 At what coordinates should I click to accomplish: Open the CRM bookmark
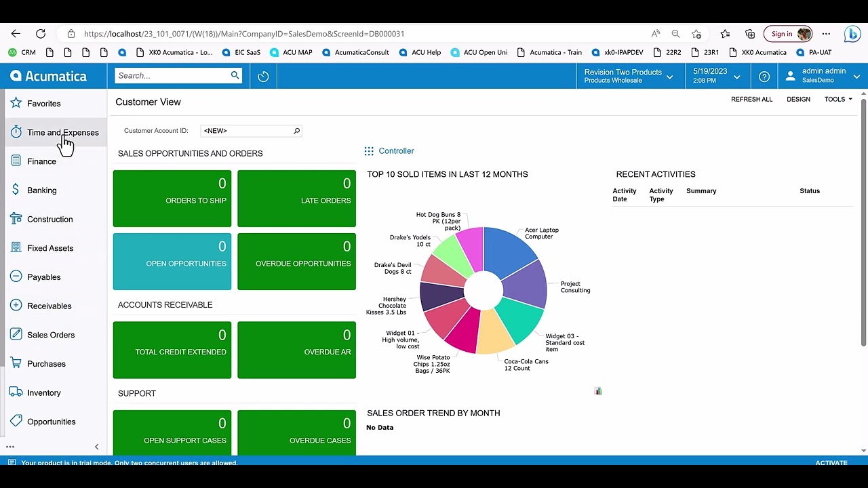click(x=22, y=52)
